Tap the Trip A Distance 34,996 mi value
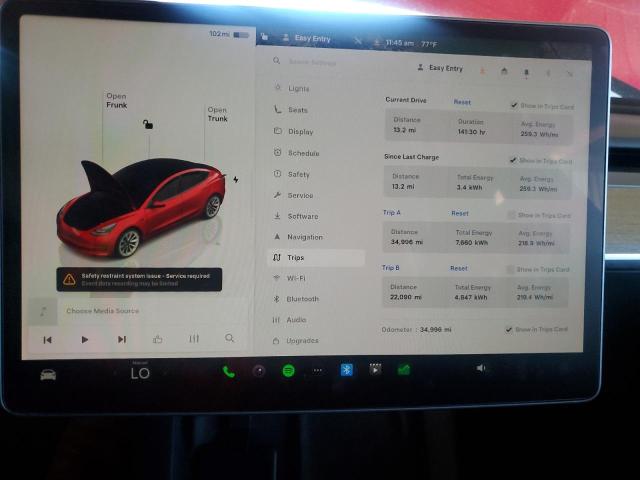Viewport: 640px width, 480px height. (406, 242)
